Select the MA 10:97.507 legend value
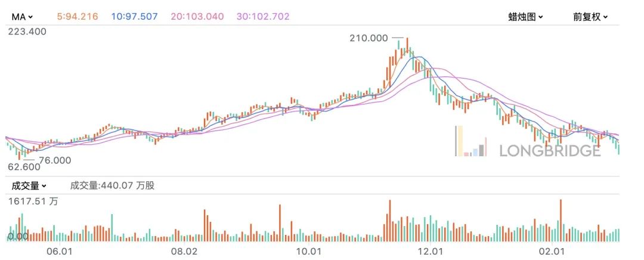644x260 pixels. (134, 17)
